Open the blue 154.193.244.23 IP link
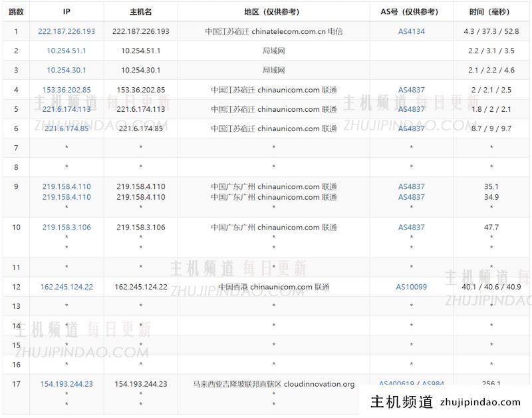 click(66, 384)
